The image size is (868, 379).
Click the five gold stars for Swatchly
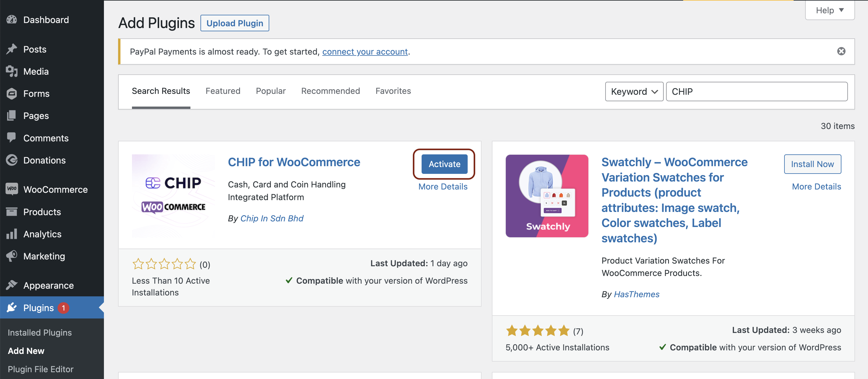(x=537, y=331)
